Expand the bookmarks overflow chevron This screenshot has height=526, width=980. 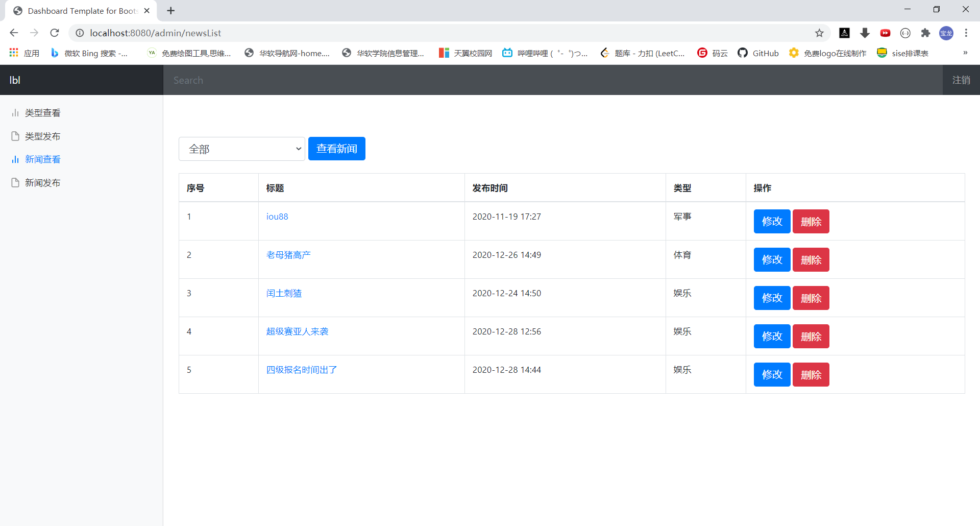point(965,53)
